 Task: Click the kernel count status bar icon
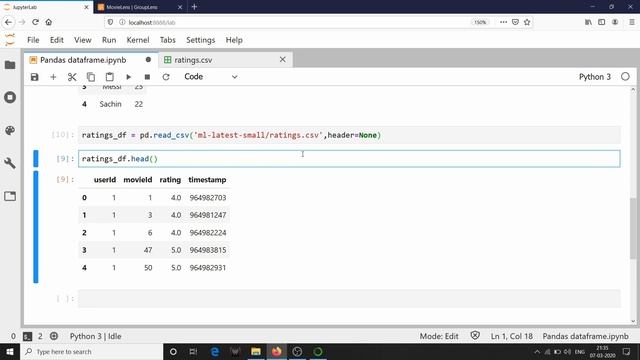[x=54, y=336]
